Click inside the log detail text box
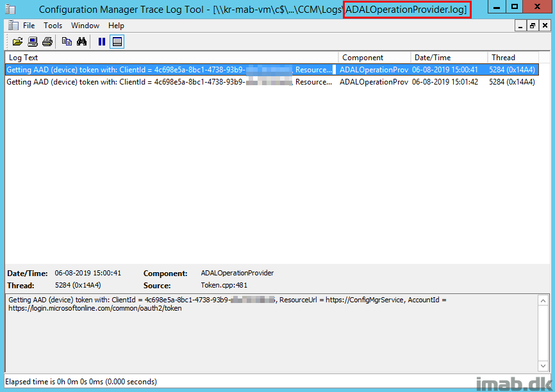555x392 pixels. [x=272, y=332]
